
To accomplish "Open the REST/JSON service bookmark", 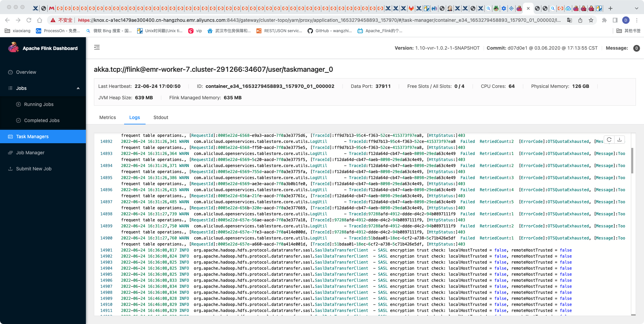I will tap(279, 31).
